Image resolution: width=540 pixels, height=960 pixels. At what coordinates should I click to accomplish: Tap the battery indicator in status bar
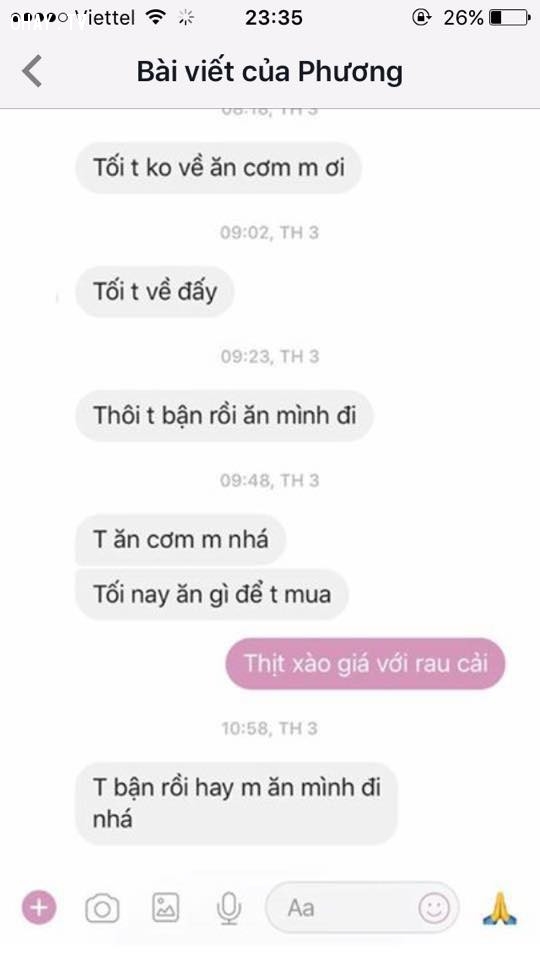pos(509,17)
